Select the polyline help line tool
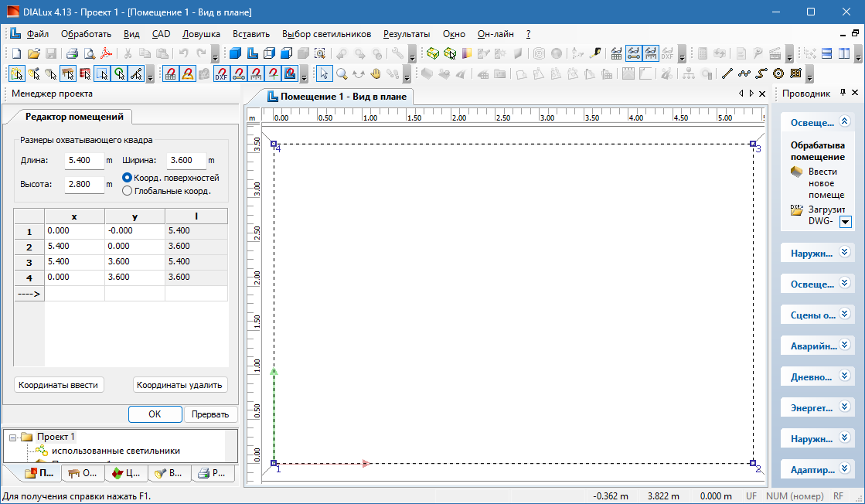Screen dimensions: 865x504 tap(744, 73)
